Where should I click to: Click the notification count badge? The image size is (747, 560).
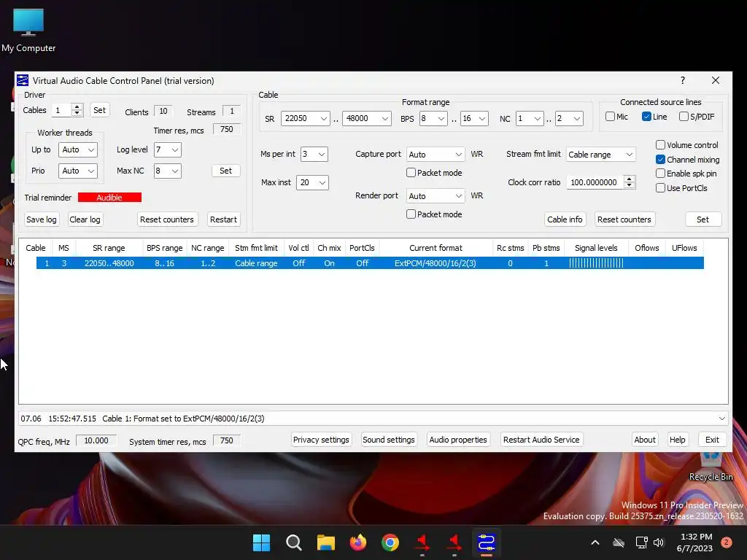point(727,542)
